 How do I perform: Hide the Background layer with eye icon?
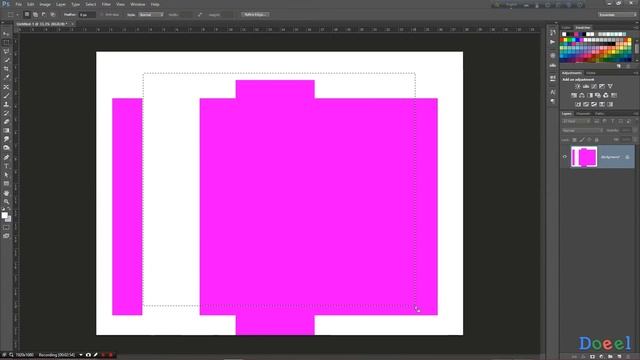[x=565, y=157]
